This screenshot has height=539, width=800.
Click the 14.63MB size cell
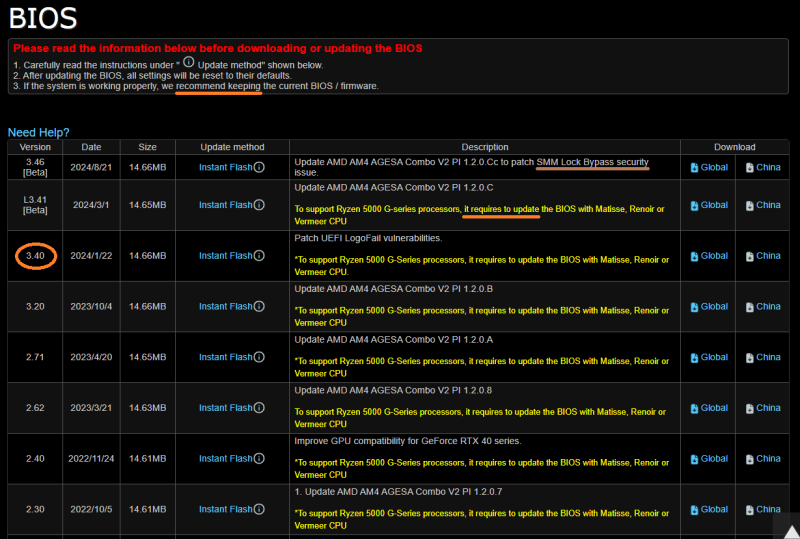click(x=147, y=408)
